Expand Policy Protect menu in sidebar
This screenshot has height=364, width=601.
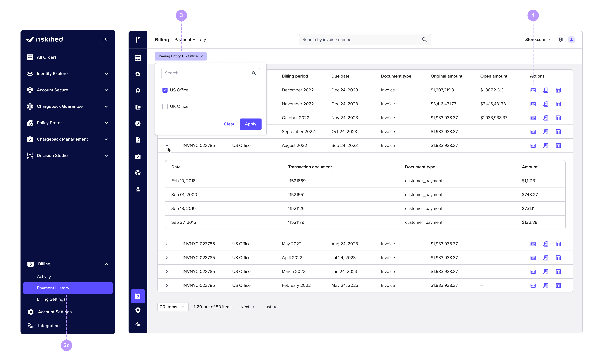106,123
